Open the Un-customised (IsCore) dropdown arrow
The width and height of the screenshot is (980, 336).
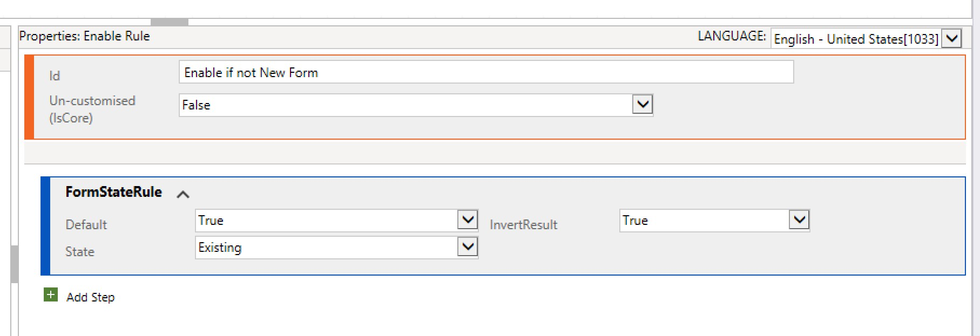(x=643, y=104)
